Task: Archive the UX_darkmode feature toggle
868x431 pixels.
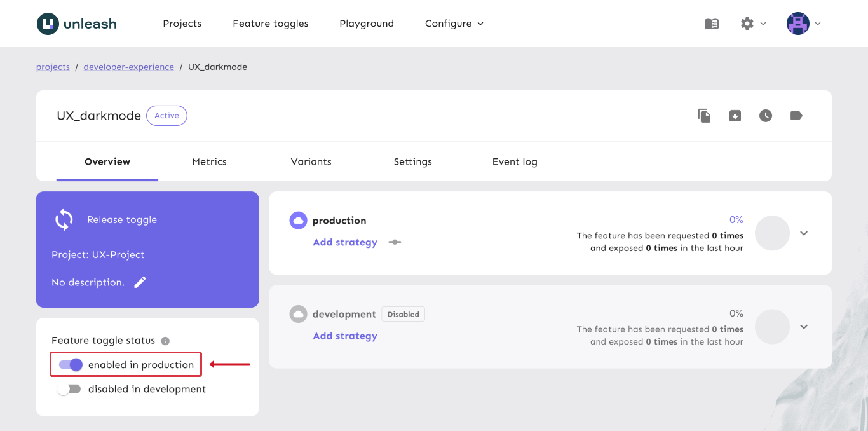Action: tap(735, 116)
